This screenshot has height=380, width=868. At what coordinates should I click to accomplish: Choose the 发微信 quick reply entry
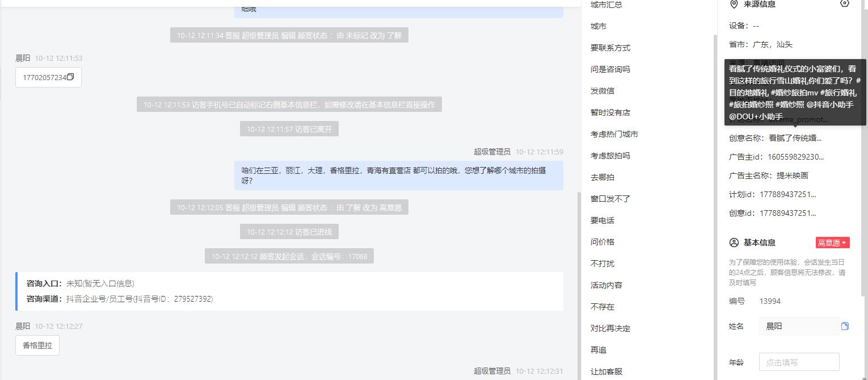pyautogui.click(x=602, y=91)
